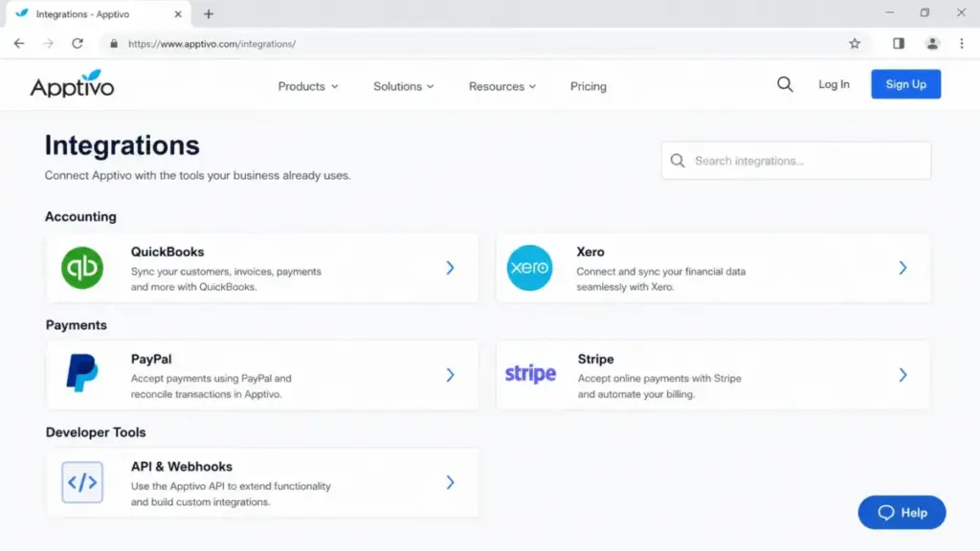The height and width of the screenshot is (551, 980).
Task: Open the Stripe integration title
Action: point(595,360)
